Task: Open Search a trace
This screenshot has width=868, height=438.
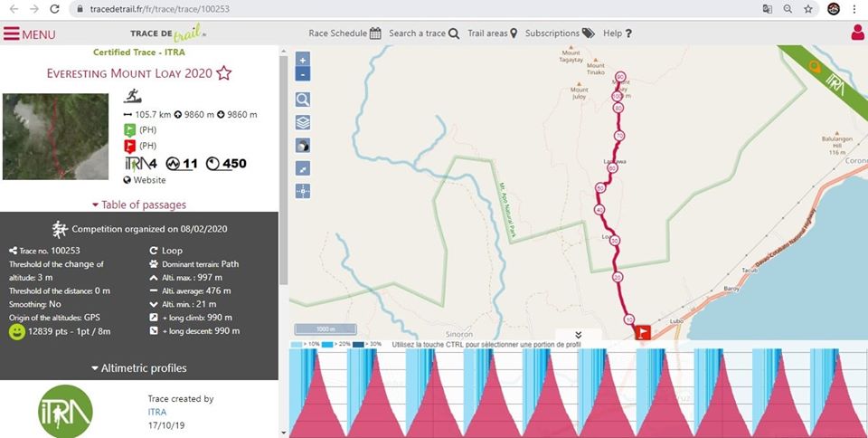Action: [x=424, y=33]
